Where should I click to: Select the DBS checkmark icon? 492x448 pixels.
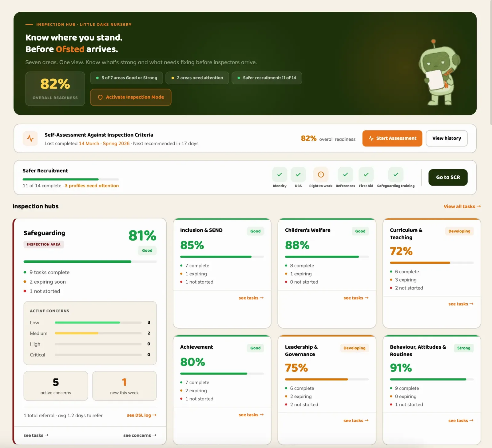[x=298, y=174]
